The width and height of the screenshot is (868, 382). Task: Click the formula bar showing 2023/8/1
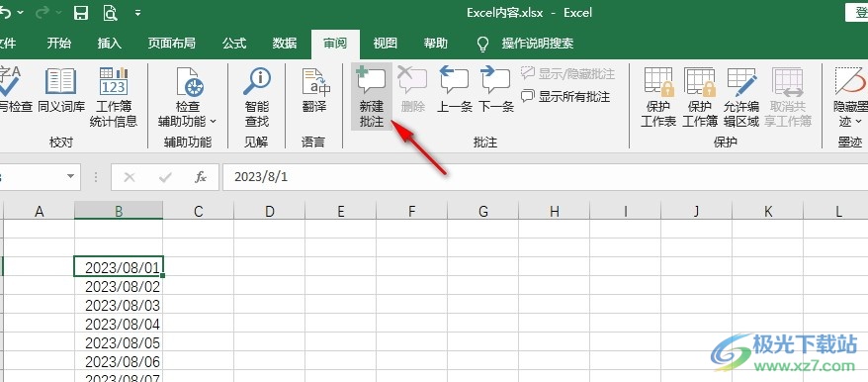coord(546,177)
